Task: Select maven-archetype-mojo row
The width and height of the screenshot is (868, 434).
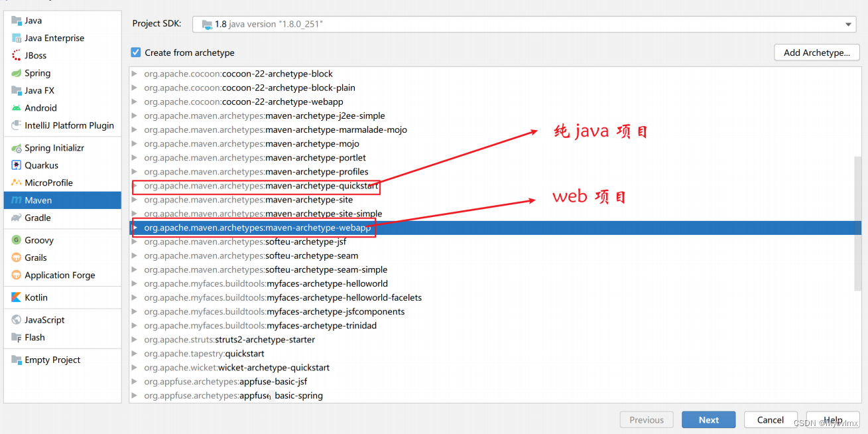Action: pos(495,143)
